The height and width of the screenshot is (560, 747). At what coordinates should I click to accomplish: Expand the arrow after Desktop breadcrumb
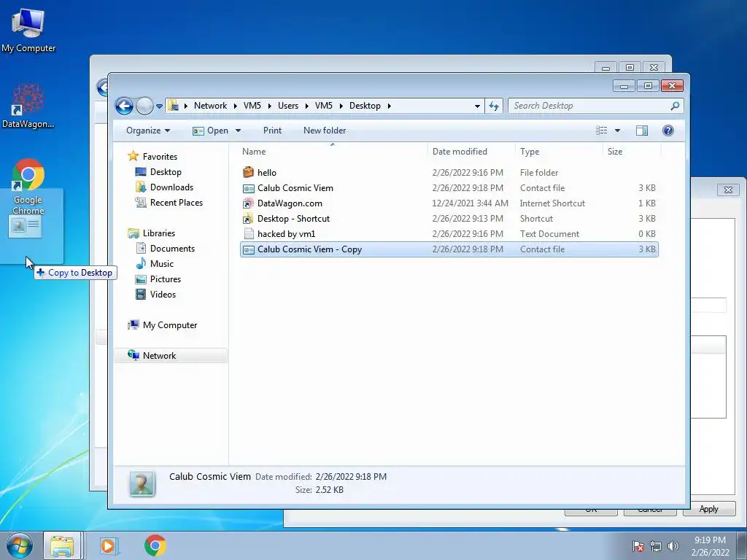coord(389,106)
